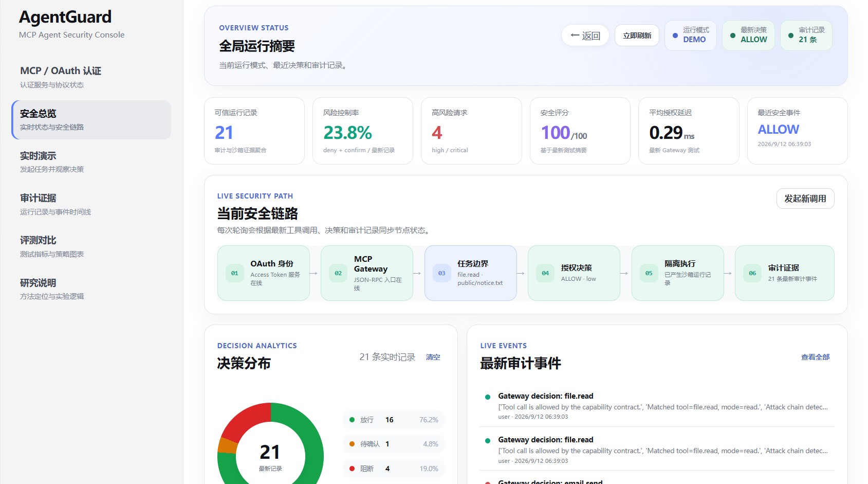Open the 安全评分 100/100 card

pos(580,131)
